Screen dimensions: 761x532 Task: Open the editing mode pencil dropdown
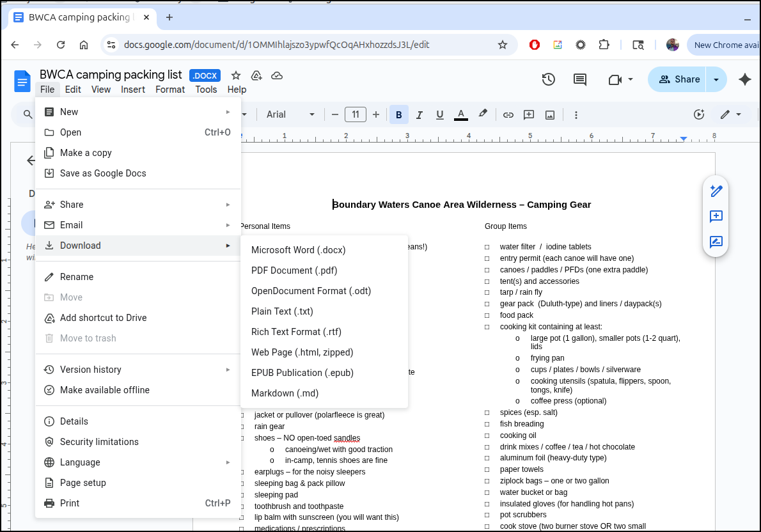[730, 114]
